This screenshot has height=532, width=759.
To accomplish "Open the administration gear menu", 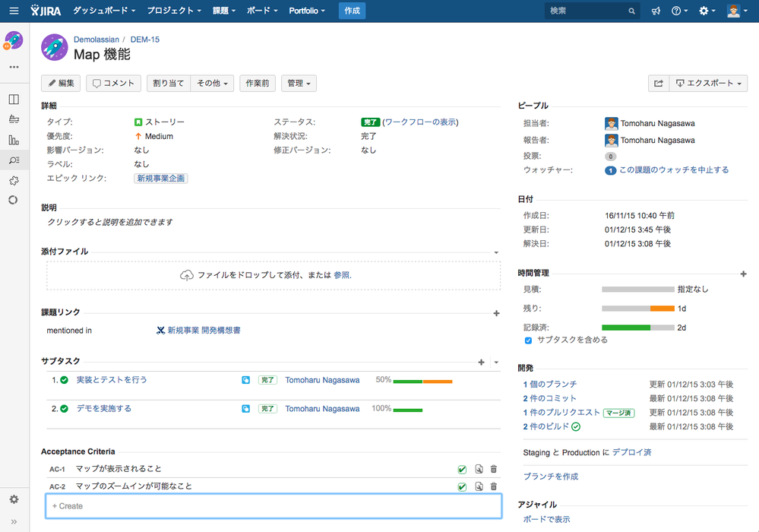I will click(x=707, y=11).
